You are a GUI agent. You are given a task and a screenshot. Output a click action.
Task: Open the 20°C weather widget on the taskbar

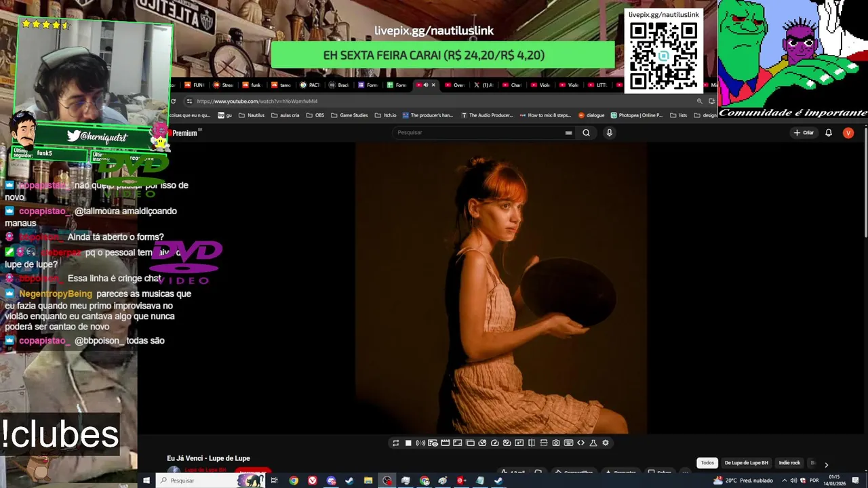(x=743, y=481)
